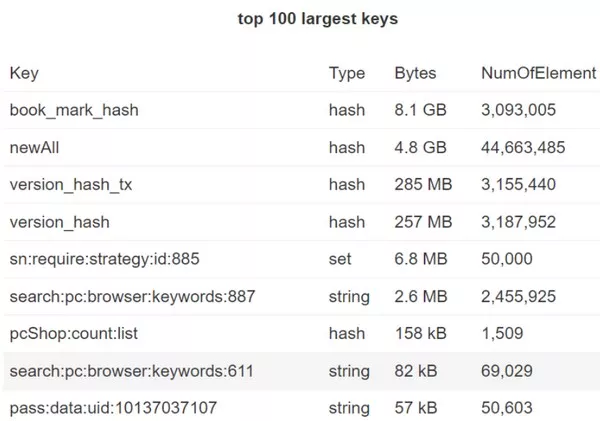Click the version_hash_tx key
The width and height of the screenshot is (600, 421).
pos(71,184)
